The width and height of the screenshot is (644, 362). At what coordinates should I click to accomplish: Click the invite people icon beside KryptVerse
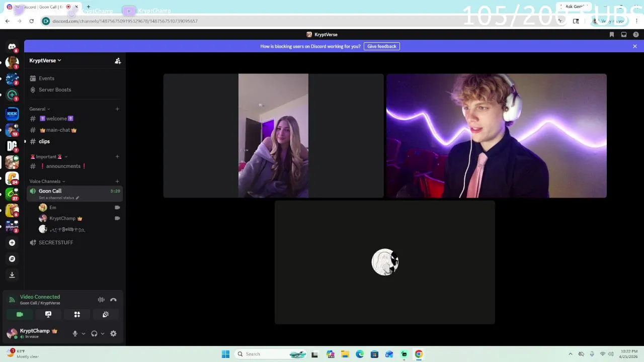pos(118,61)
